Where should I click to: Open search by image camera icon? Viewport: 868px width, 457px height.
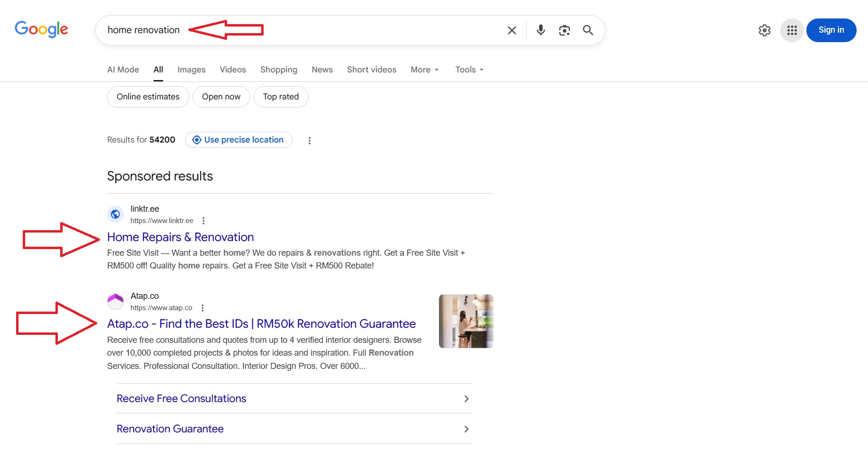[x=564, y=30]
